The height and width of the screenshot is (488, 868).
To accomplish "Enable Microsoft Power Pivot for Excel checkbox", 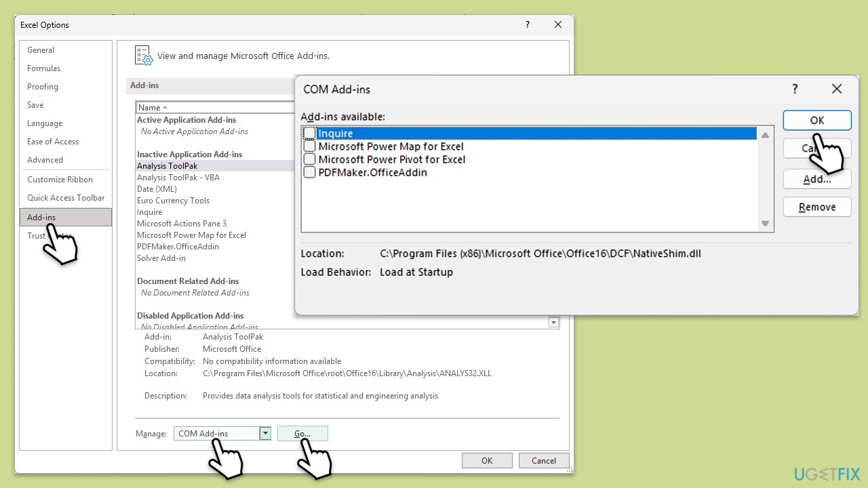I will tap(309, 159).
